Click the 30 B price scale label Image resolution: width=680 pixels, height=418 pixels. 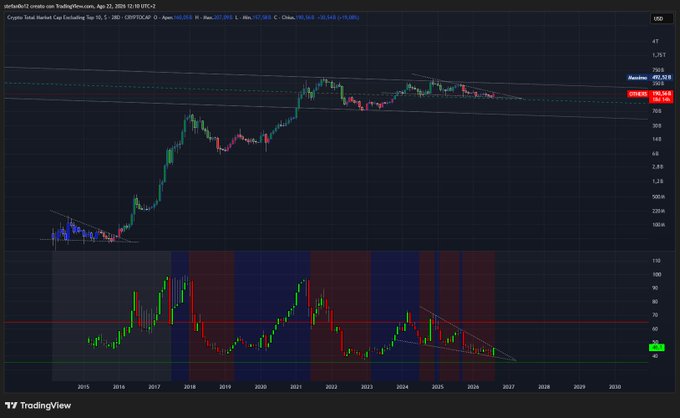[657, 126]
